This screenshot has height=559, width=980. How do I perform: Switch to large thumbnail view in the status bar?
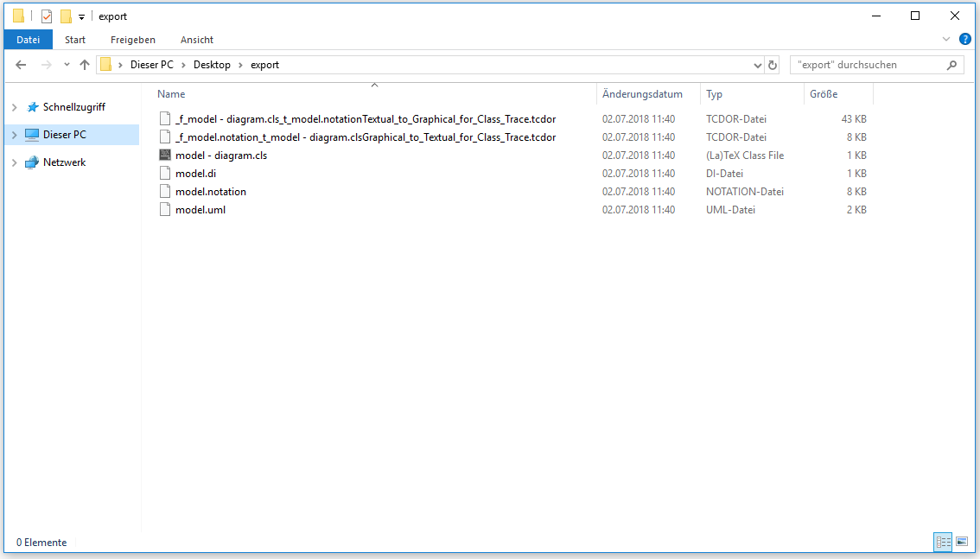point(962,542)
